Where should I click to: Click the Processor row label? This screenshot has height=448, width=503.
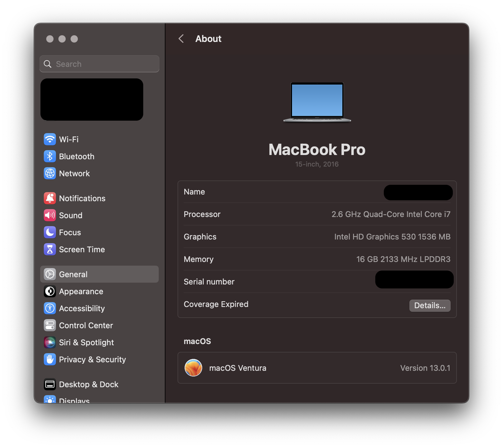202,214
